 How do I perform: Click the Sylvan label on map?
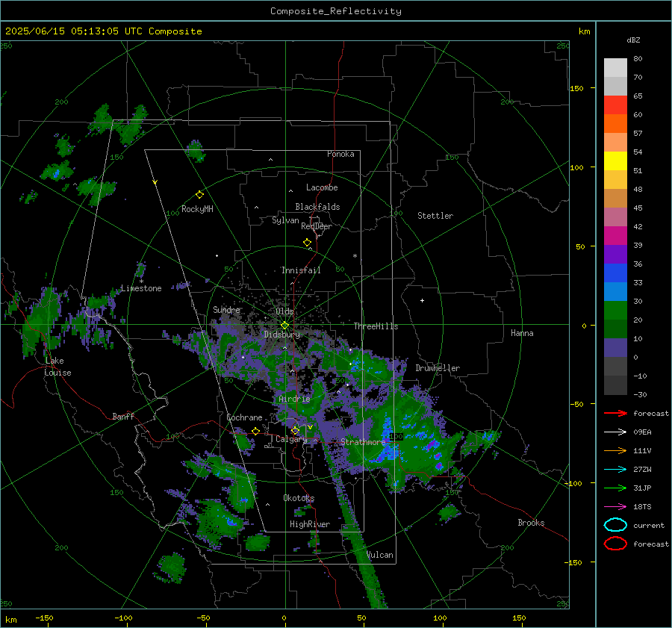click(x=285, y=220)
